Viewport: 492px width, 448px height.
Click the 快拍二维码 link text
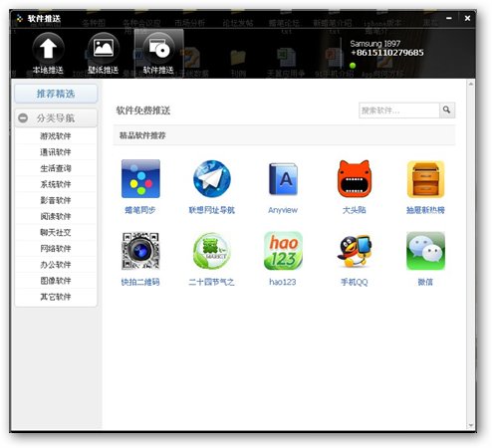coord(140,282)
